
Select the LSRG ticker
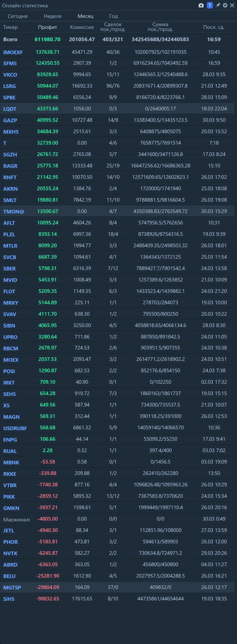point(9,86)
